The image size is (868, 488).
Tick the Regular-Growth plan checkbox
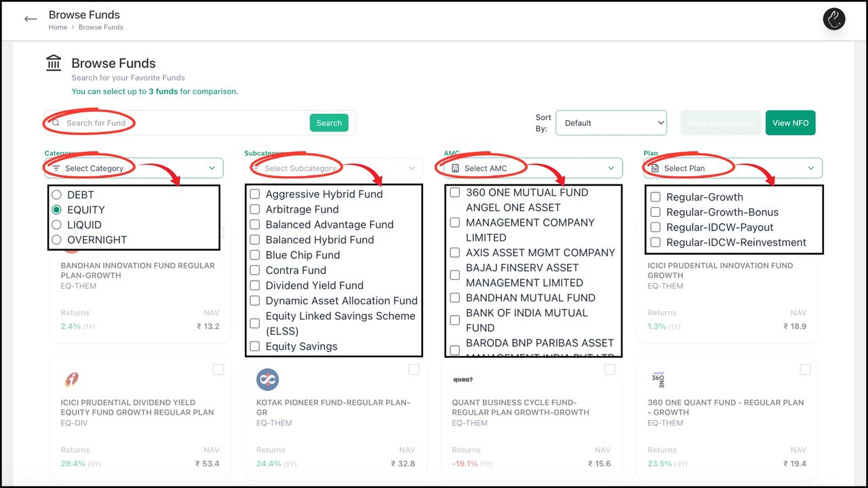pyautogui.click(x=656, y=197)
